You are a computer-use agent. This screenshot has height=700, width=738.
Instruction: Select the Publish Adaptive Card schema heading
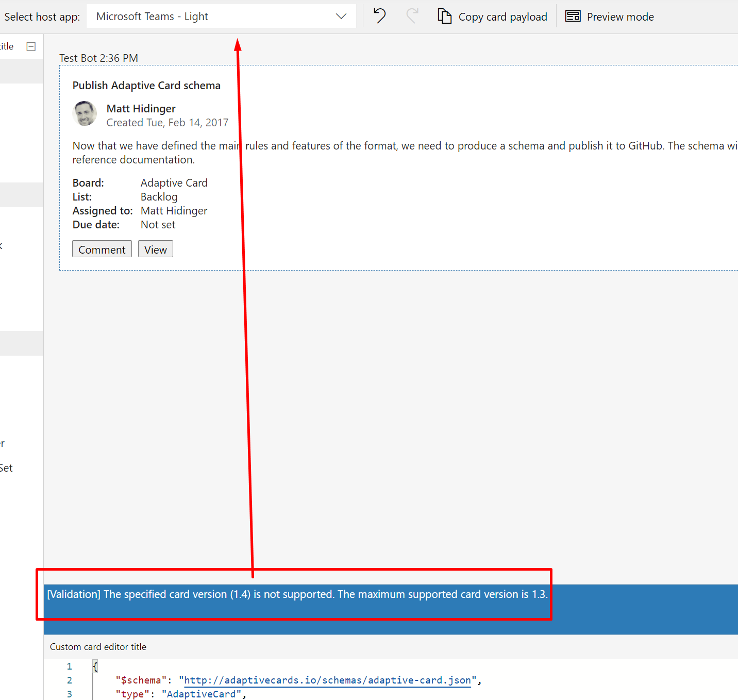pyautogui.click(x=146, y=85)
